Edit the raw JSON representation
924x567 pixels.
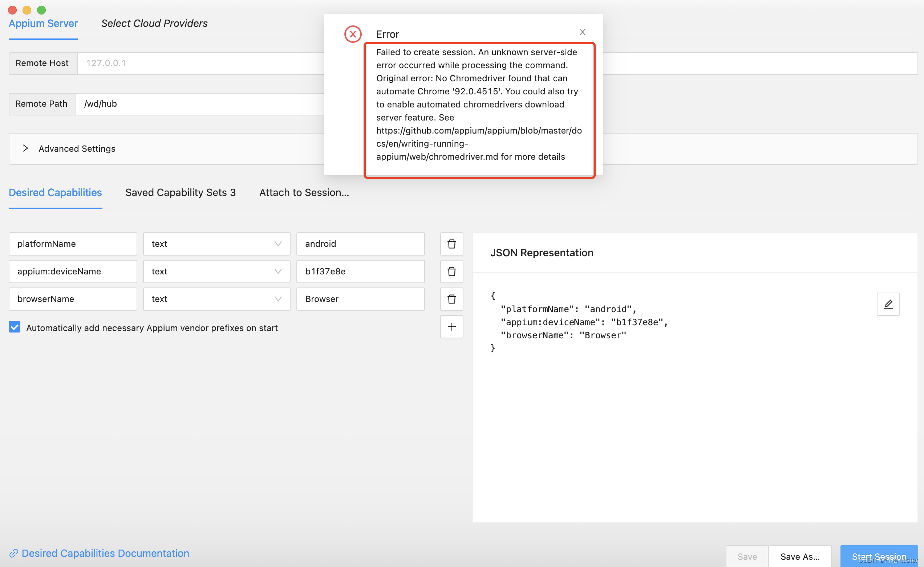[x=888, y=304]
